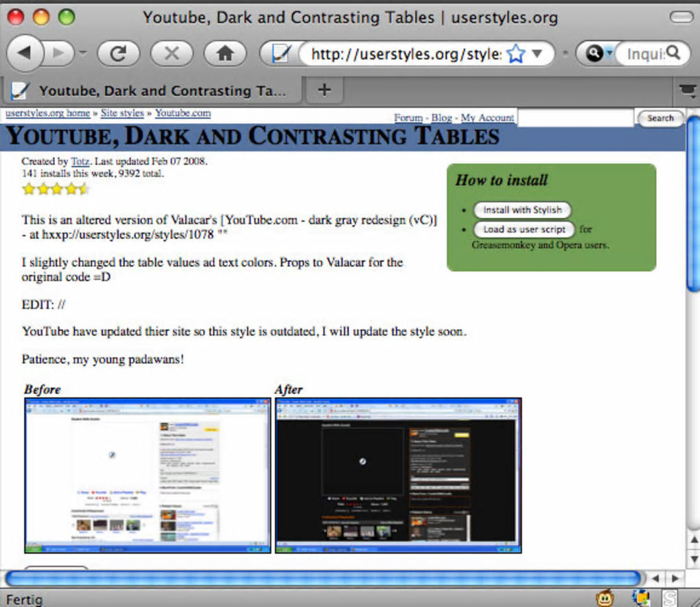Click the site search text field
The width and height of the screenshot is (700, 607).
click(x=576, y=117)
